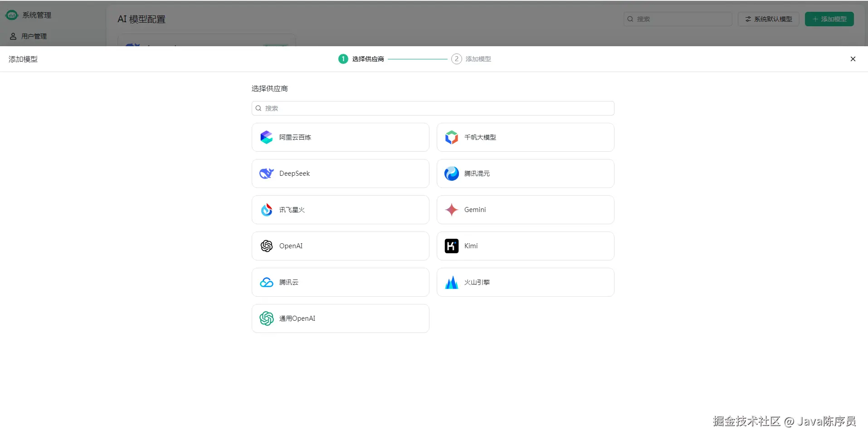Screen dimensions: 868x439
Task: Click the magnifier icon in the top search bar
Action: (x=630, y=19)
